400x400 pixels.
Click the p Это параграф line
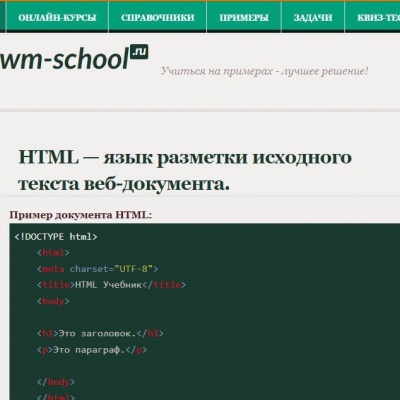(x=92, y=350)
